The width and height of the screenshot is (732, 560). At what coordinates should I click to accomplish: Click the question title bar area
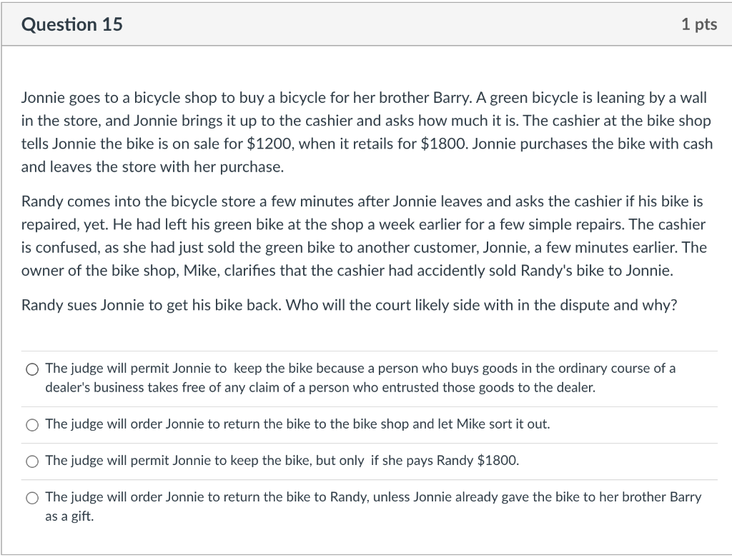pyautogui.click(x=366, y=24)
